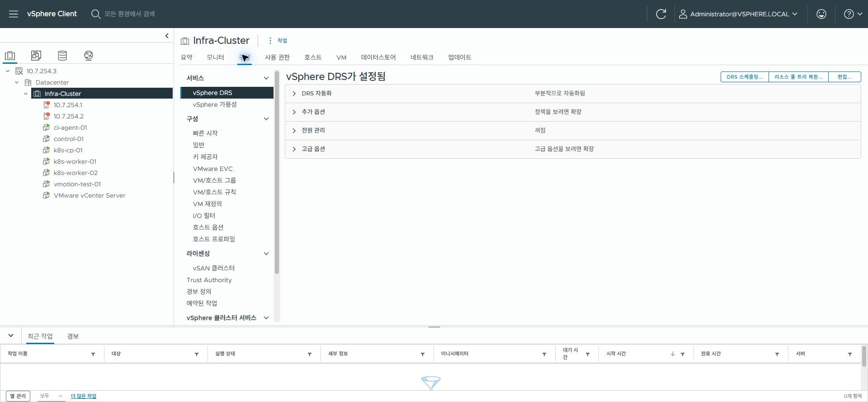Select host 10.7.254.2 in tree
868x402 pixels.
pos(68,116)
